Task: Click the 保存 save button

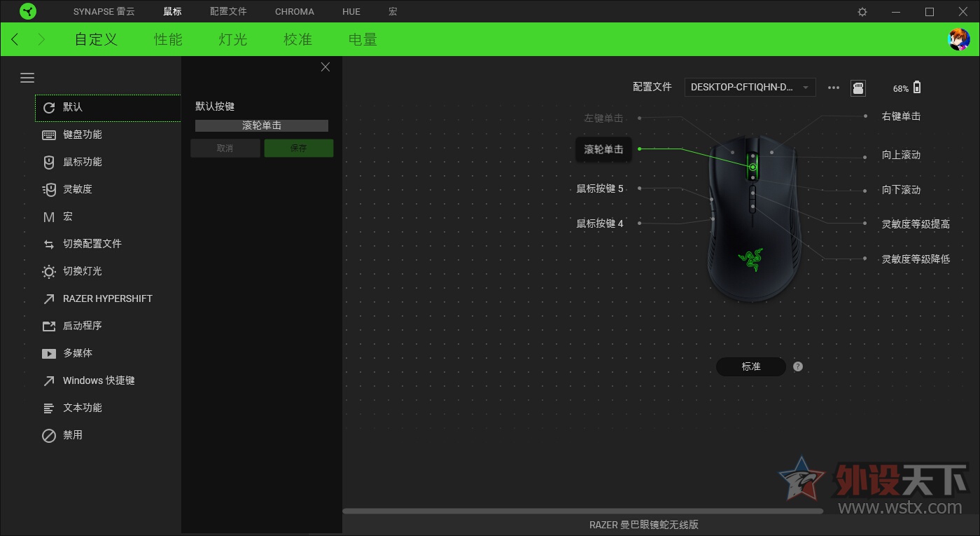Action: 298,149
